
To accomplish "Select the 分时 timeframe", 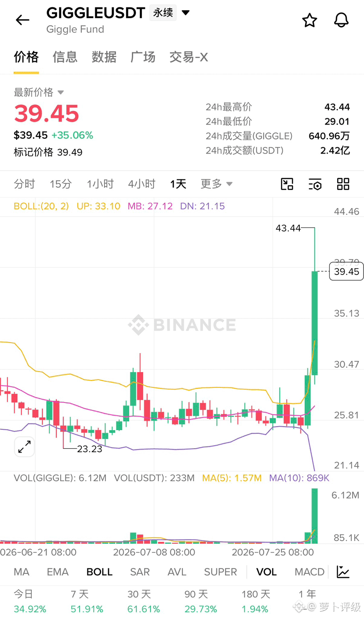I will tap(24, 184).
